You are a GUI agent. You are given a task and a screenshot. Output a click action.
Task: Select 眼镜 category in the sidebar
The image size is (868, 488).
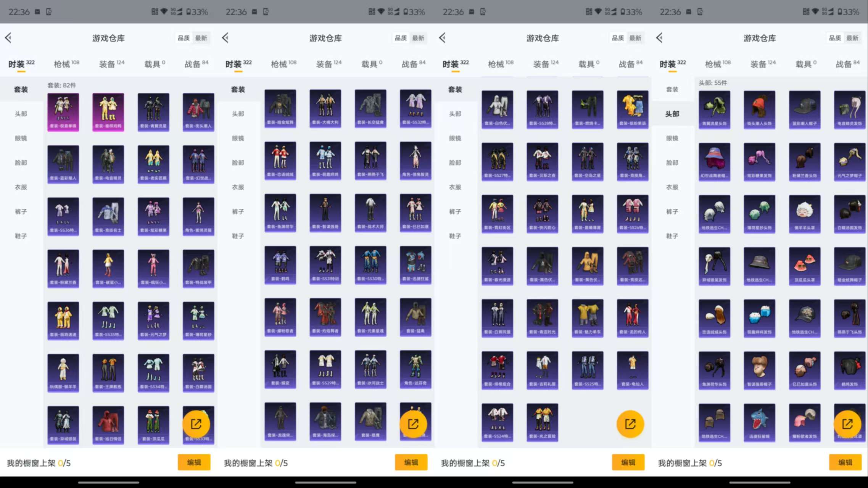tap(21, 138)
